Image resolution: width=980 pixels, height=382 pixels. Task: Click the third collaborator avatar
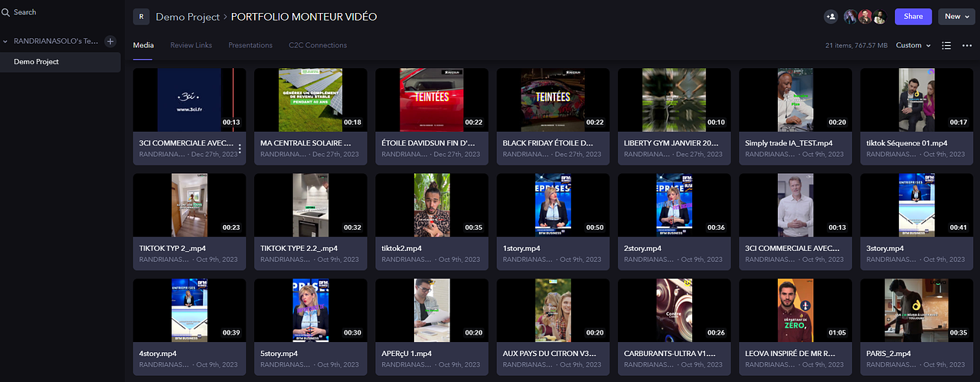tap(880, 16)
